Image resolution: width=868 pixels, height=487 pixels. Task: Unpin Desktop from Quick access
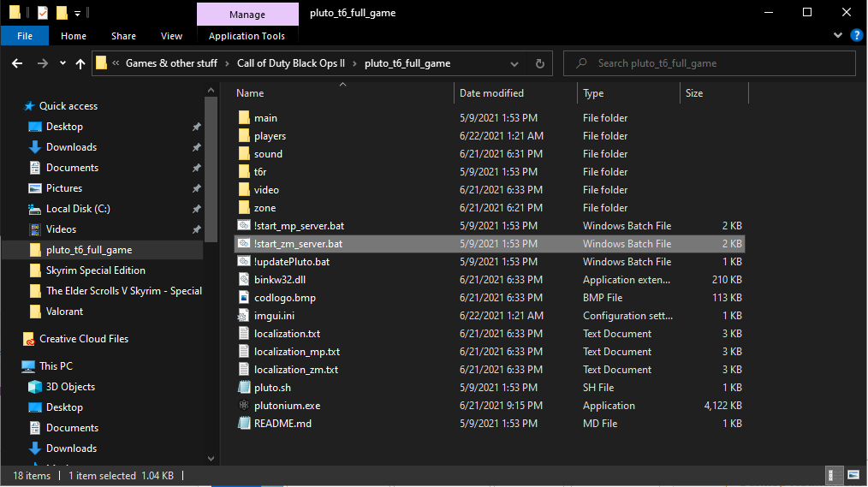tap(196, 127)
